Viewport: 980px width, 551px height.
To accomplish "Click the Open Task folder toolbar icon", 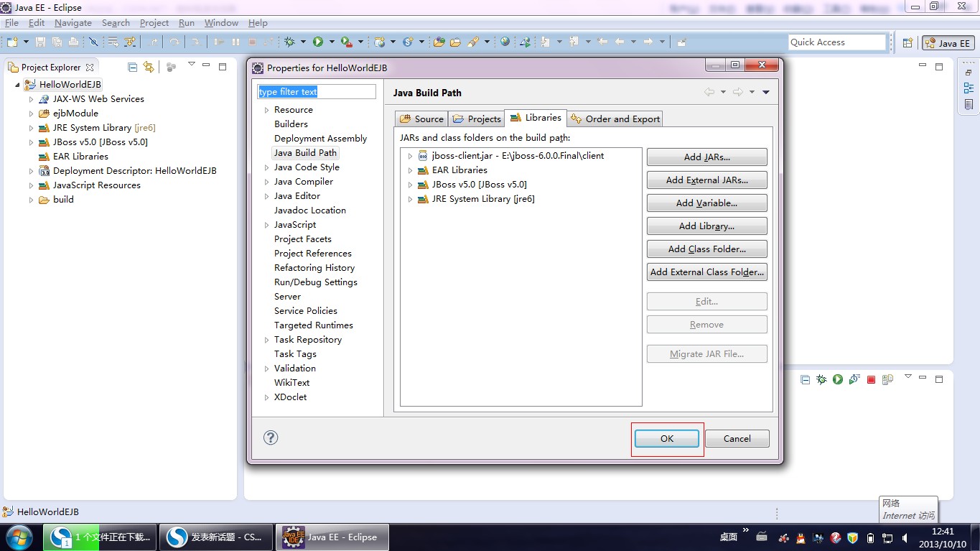I will [x=455, y=42].
